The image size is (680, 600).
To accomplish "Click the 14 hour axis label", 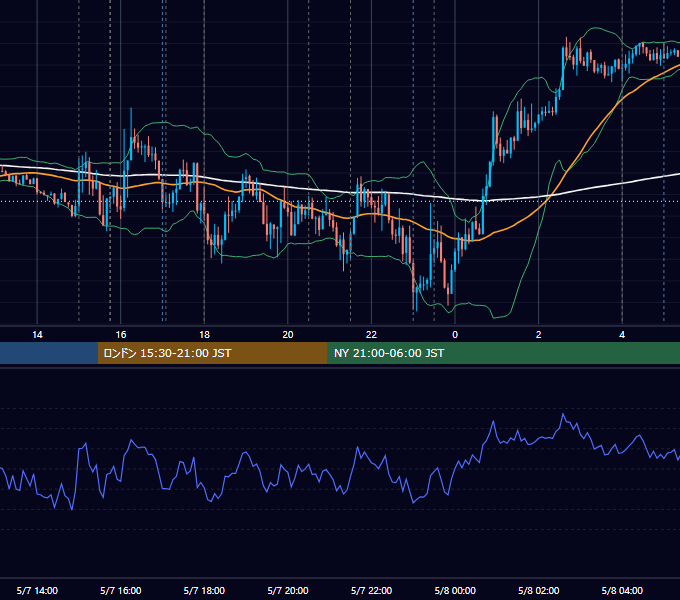I will (x=37, y=335).
